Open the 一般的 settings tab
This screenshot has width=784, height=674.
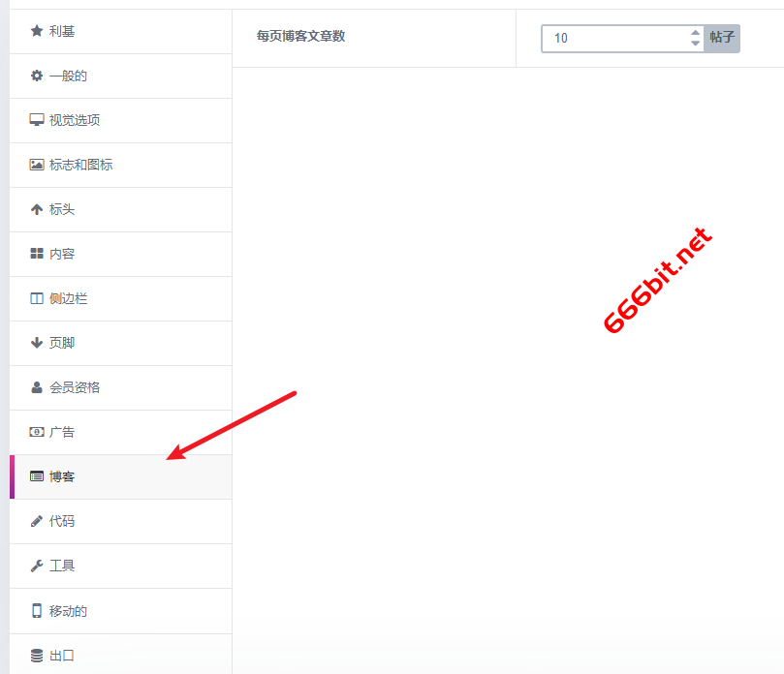(120, 76)
